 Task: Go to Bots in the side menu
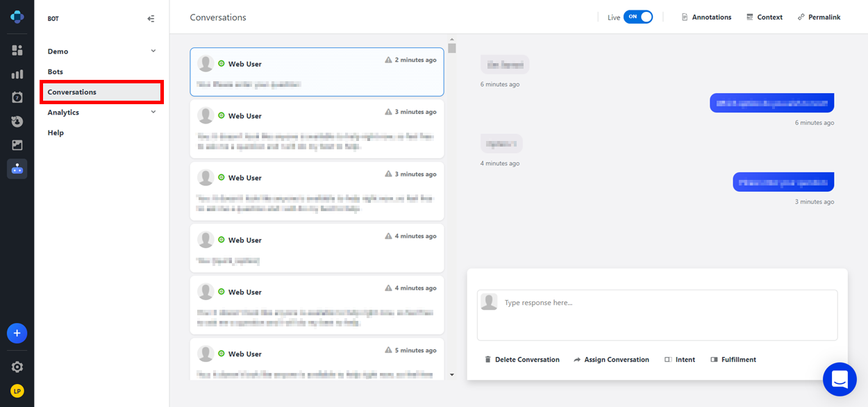(x=56, y=72)
